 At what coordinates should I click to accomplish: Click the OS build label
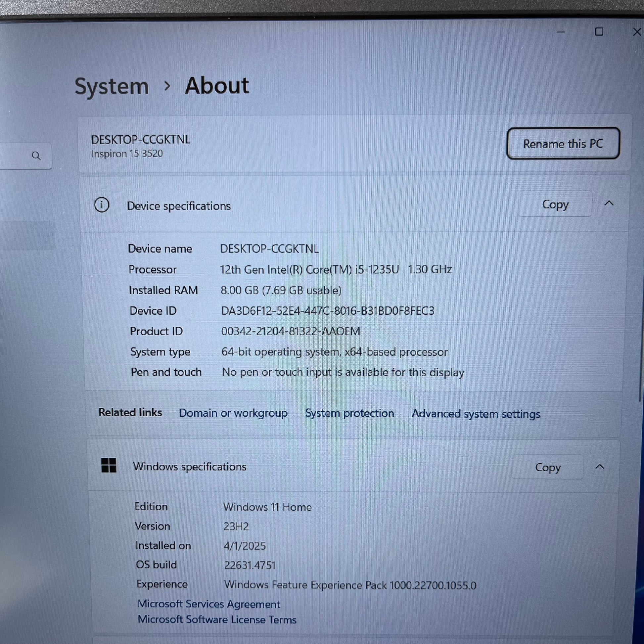point(156,565)
